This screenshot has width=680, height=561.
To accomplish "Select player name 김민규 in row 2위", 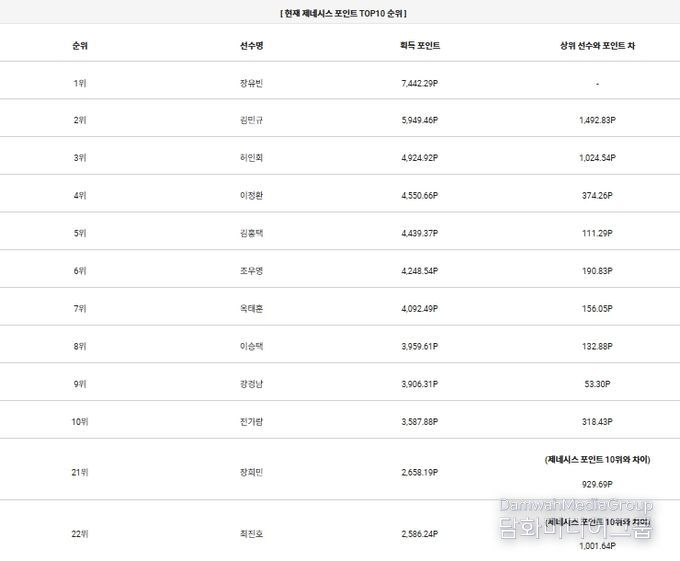I will pos(252,120).
